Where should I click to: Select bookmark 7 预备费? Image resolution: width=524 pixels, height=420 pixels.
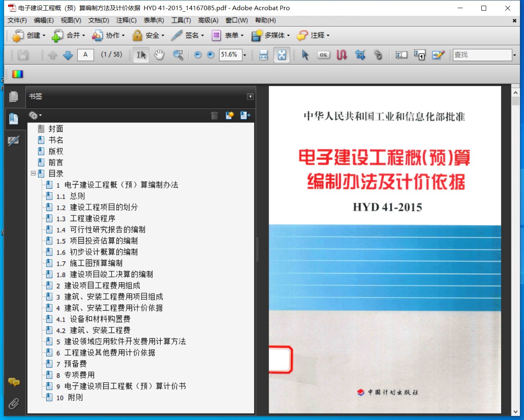(x=71, y=364)
